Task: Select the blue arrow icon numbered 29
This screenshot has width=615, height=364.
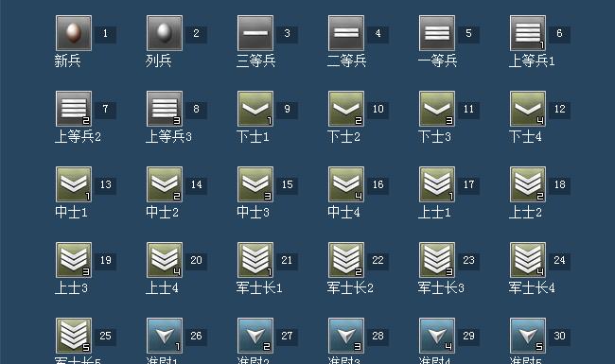Action: tap(437, 336)
